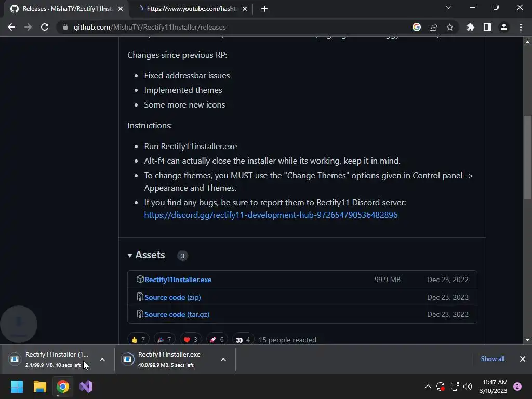Click the heart reaction with 3

coord(191,340)
